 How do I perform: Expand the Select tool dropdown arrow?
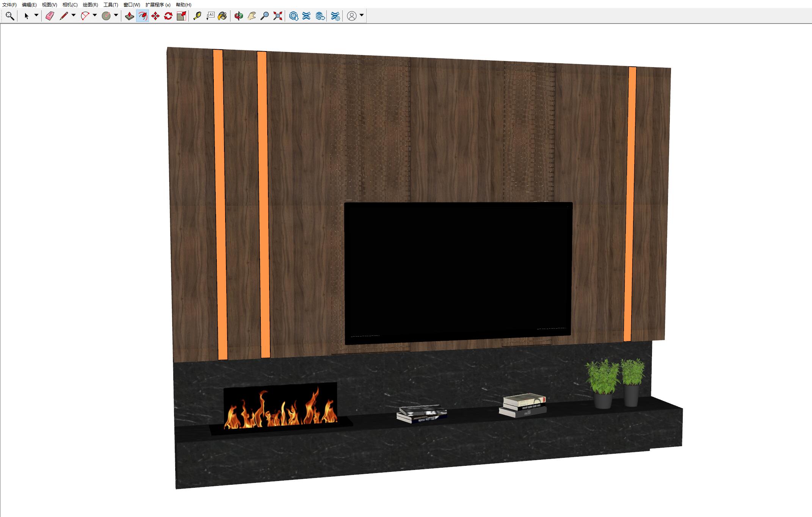click(36, 16)
